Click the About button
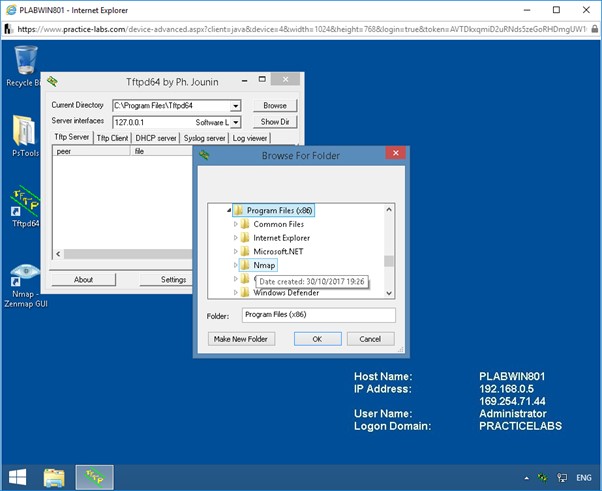 point(83,279)
